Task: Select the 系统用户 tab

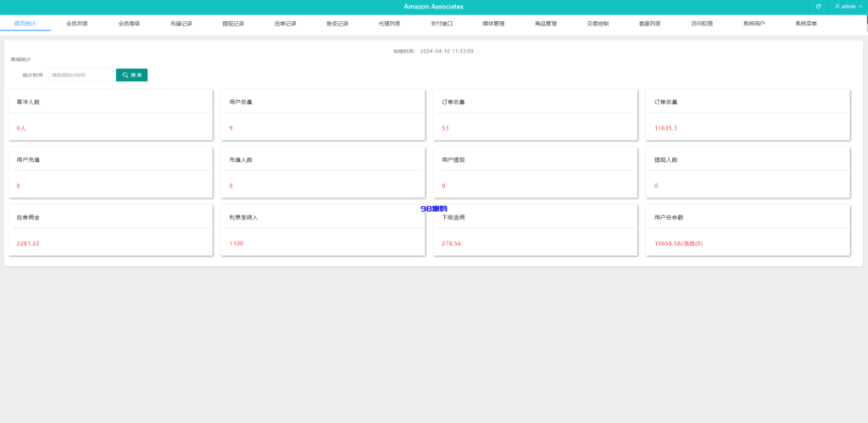Action: pyautogui.click(x=754, y=24)
